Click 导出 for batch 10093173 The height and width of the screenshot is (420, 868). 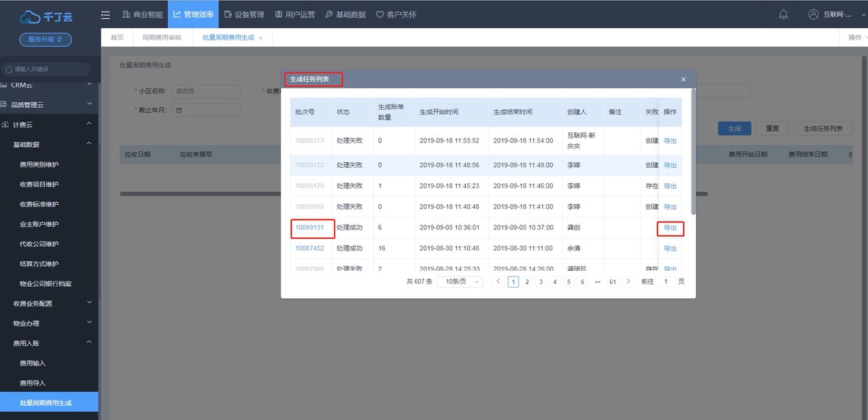(x=670, y=141)
